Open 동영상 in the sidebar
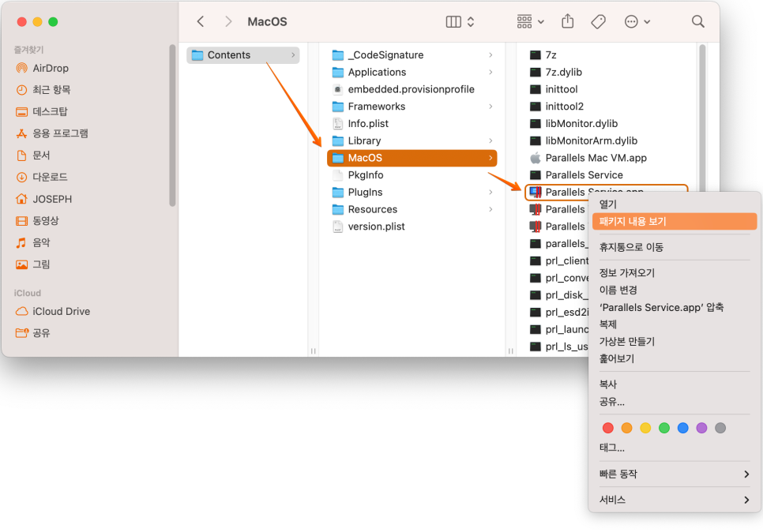 (x=37, y=221)
